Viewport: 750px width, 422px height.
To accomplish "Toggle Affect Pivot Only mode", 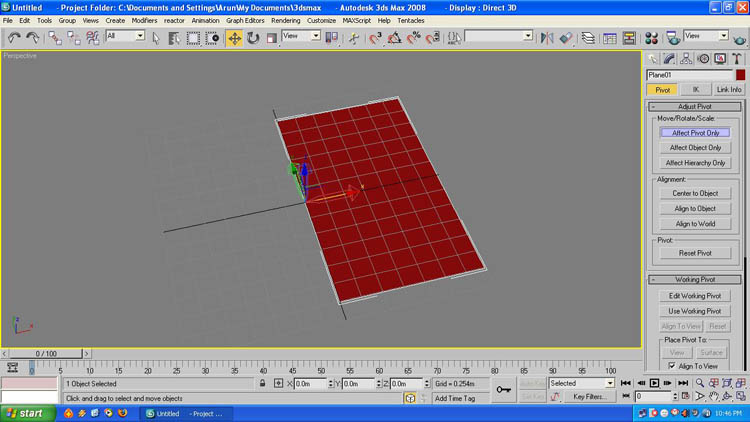I will pyautogui.click(x=695, y=132).
